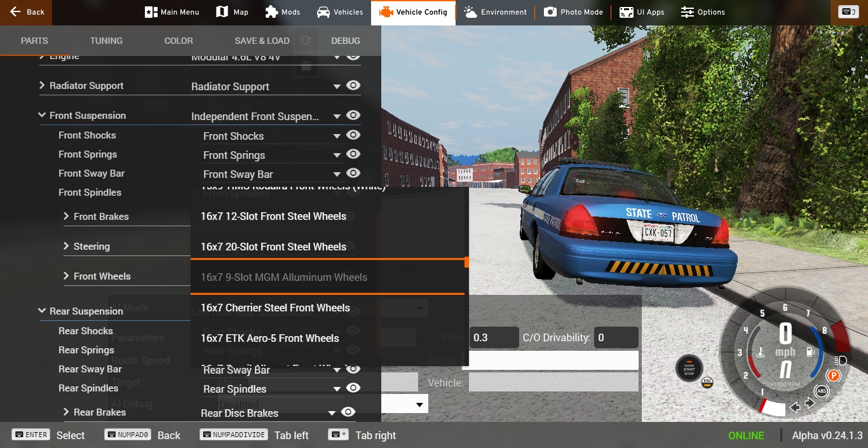
Task: Click the ESC indicator icon
Action: coord(707,383)
